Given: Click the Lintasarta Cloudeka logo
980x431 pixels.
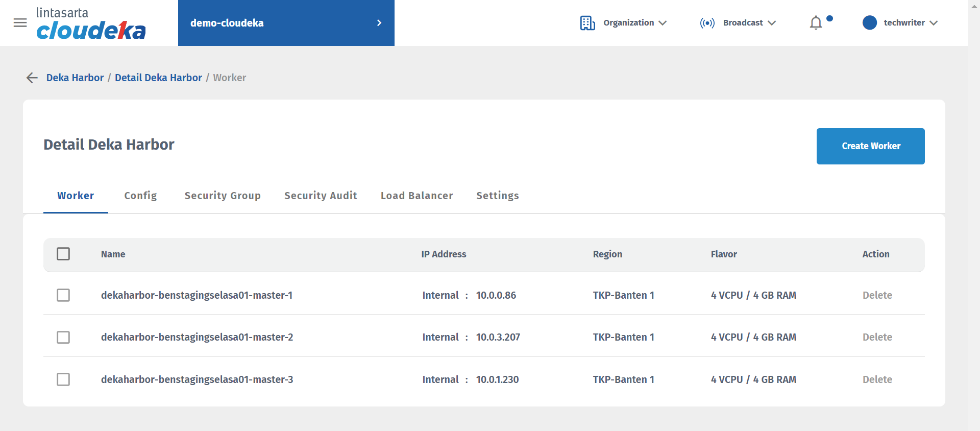Looking at the screenshot, I should point(91,23).
